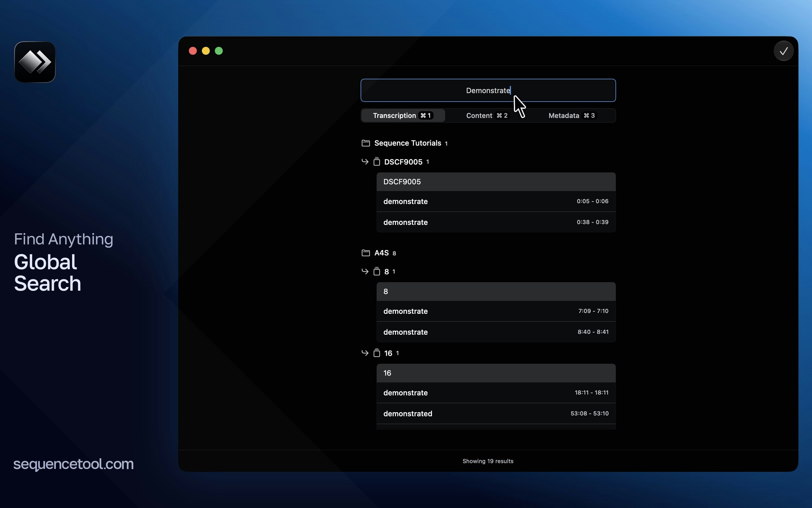Click the arrow icon before DSCF9005
This screenshot has height=508, width=812.
point(365,162)
